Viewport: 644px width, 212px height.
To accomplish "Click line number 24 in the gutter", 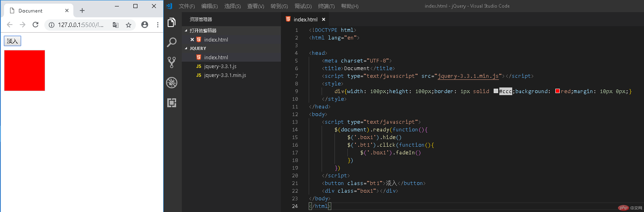I will 295,206.
